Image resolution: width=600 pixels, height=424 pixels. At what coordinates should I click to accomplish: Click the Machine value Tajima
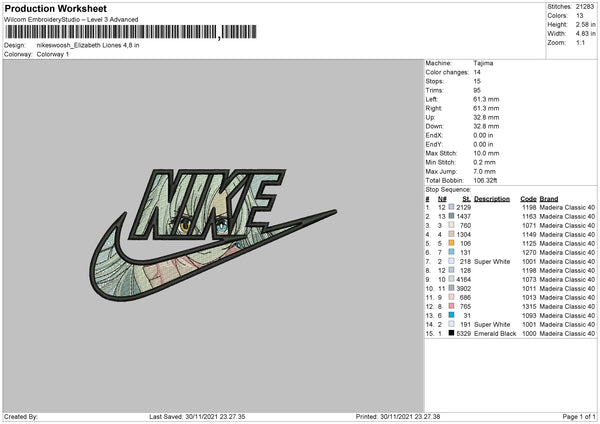point(483,63)
